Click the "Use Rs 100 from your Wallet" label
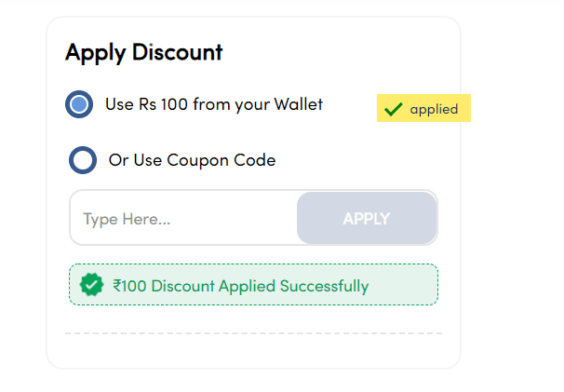The image size is (564, 392). pyautogui.click(x=213, y=104)
